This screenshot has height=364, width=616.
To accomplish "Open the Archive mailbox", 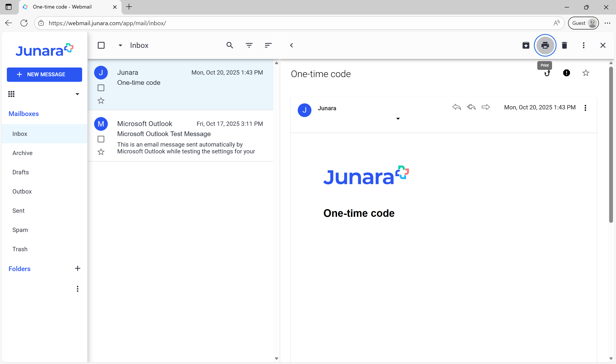I will point(44,153).
